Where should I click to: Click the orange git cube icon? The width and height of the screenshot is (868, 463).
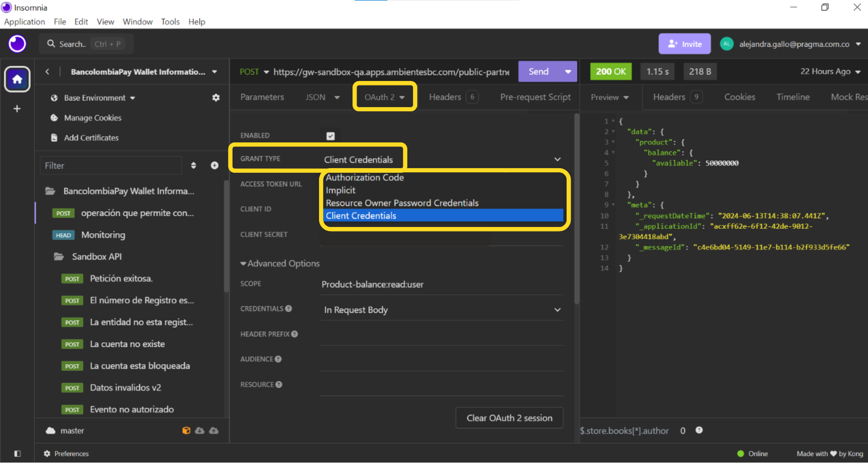click(186, 430)
